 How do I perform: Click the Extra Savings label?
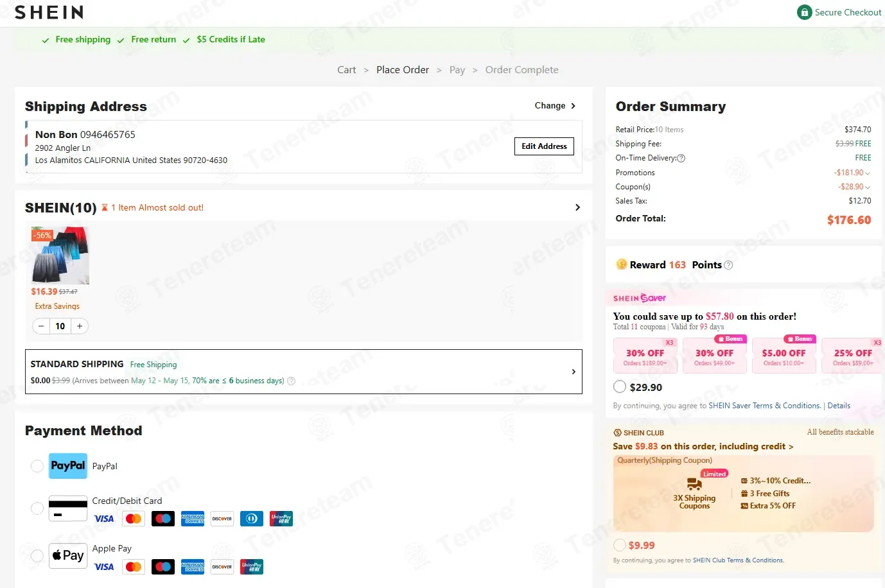coord(57,306)
